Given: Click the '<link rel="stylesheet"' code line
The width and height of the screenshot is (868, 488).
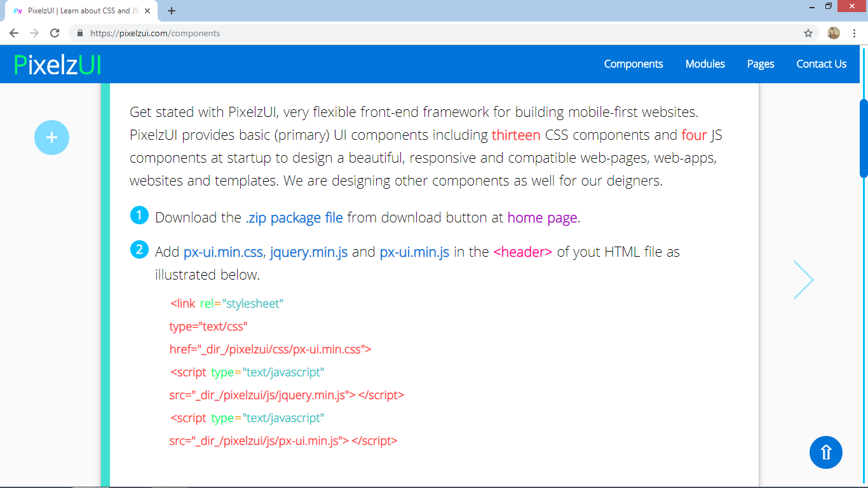Looking at the screenshot, I should pyautogui.click(x=226, y=304).
